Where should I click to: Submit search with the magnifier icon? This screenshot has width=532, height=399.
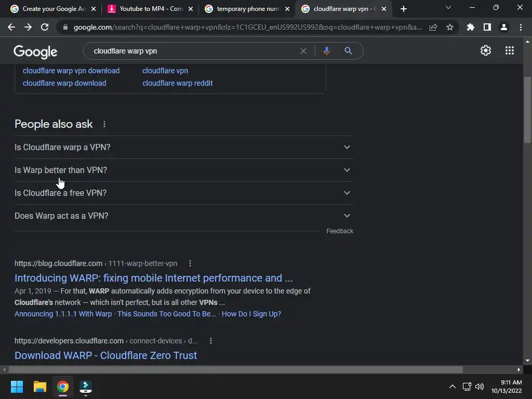[x=348, y=51]
